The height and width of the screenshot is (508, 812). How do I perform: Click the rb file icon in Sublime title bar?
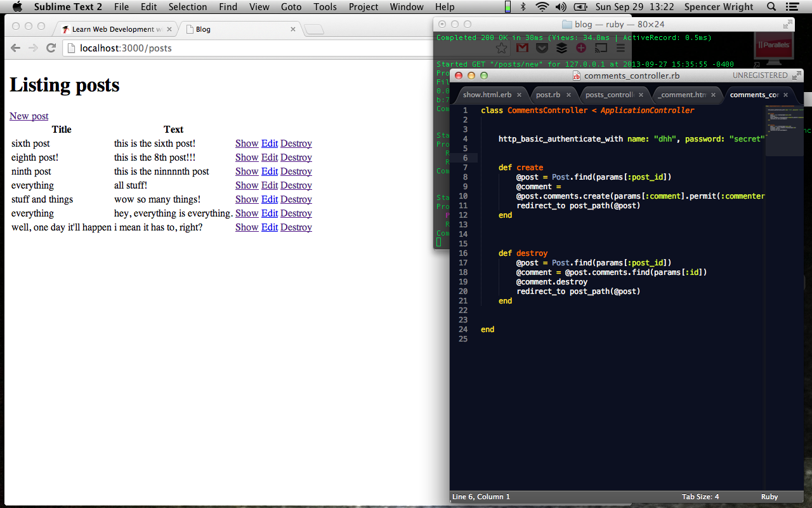[x=577, y=76]
